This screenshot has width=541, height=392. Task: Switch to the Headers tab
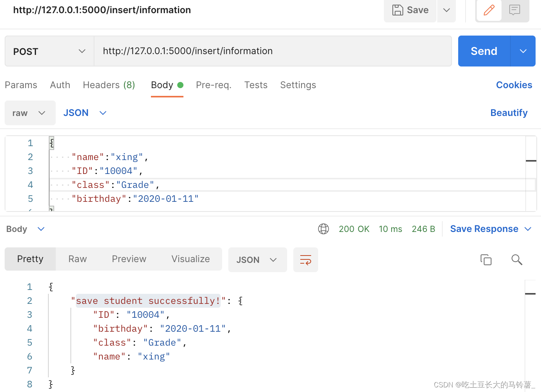click(109, 85)
